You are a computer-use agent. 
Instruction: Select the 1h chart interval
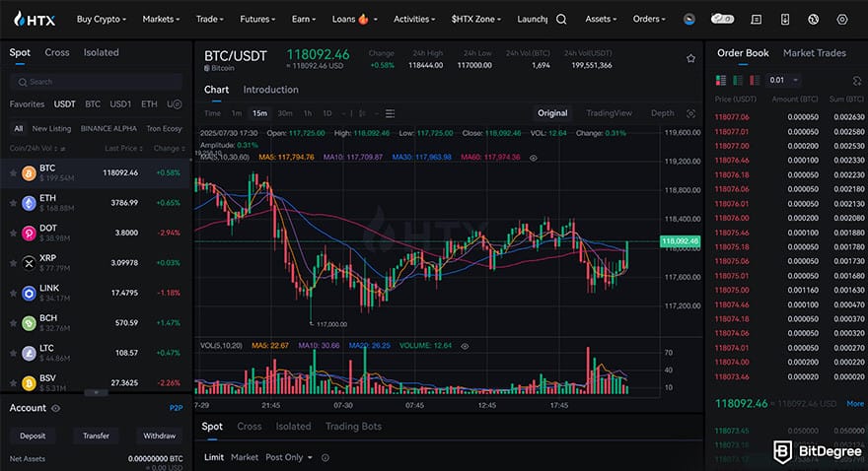point(307,113)
